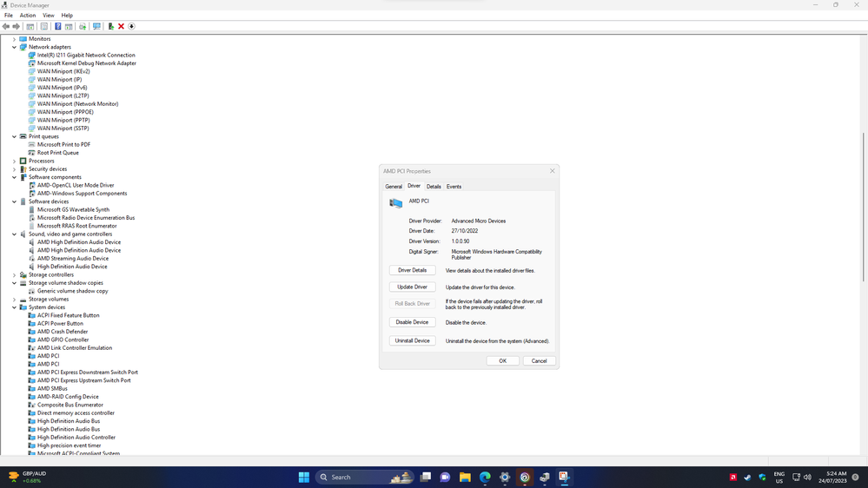Screen dimensions: 868x488
Task: Click the down-arrow Disable device toolbar icon
Action: (x=132, y=27)
